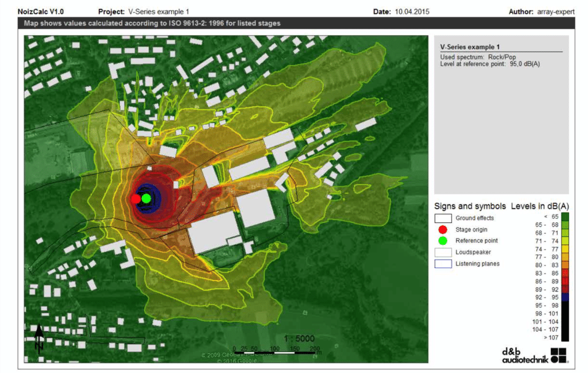This screenshot has width=588, height=373.
Task: Select the green Reference point legend circle
Action: (x=443, y=241)
